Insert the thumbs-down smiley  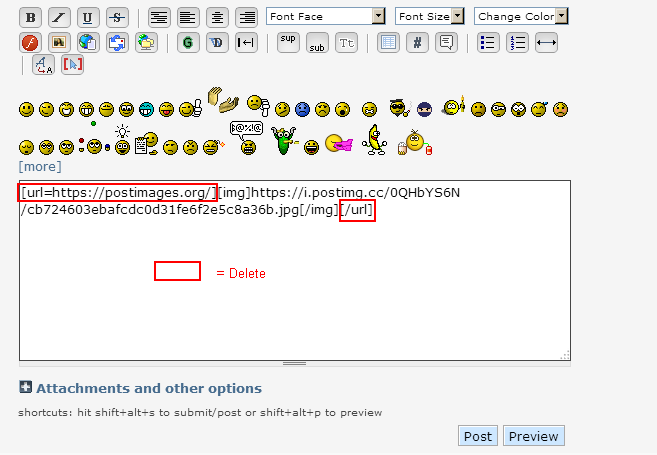pyautogui.click(x=258, y=106)
